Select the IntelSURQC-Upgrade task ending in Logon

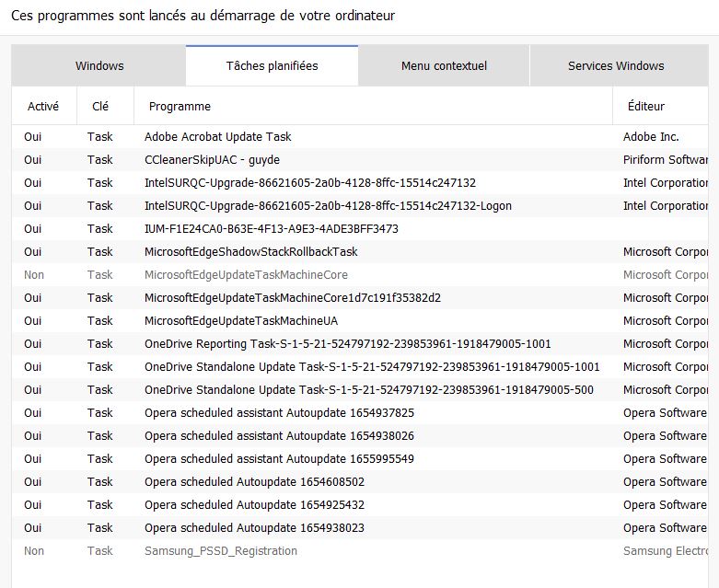click(360, 205)
